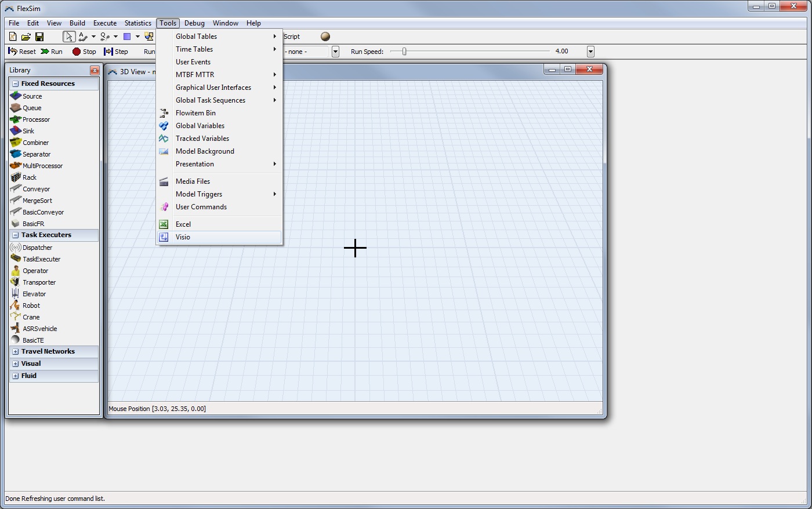Choose Visio in the Tools menu

[x=183, y=237]
